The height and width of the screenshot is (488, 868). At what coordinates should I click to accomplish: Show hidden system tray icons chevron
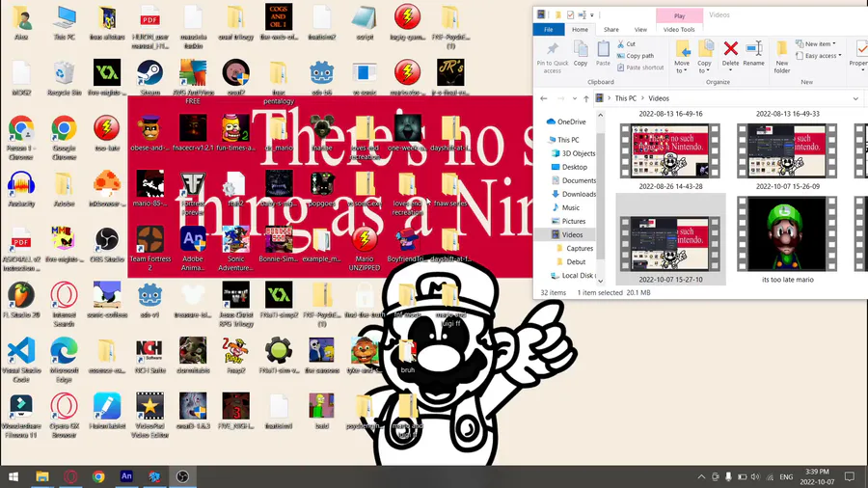701,477
